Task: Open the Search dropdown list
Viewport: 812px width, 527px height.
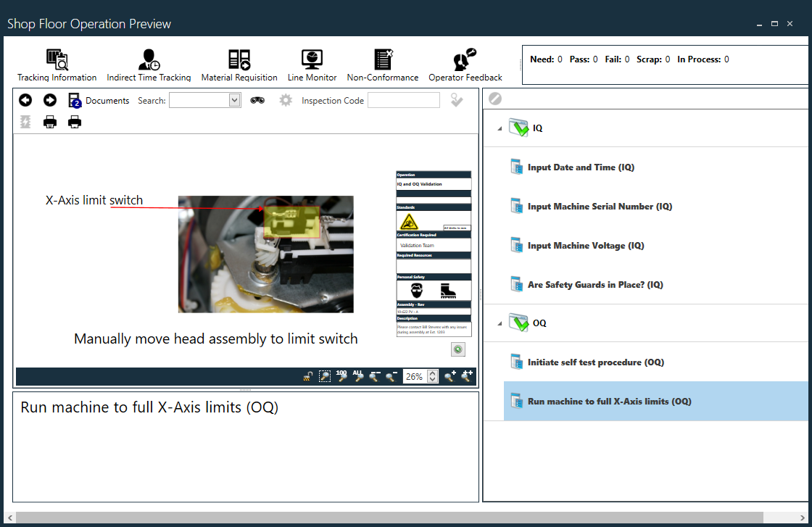Action: tap(234, 101)
